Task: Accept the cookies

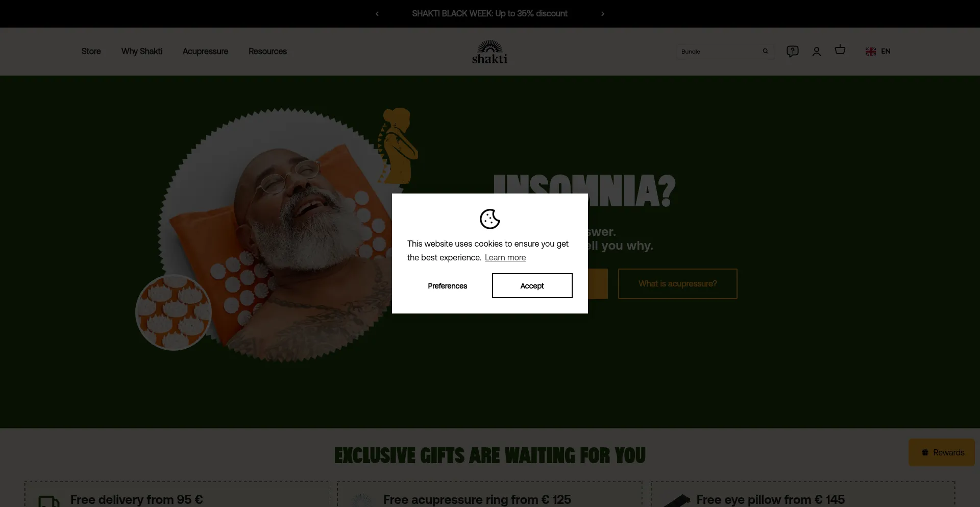Action: pyautogui.click(x=532, y=285)
